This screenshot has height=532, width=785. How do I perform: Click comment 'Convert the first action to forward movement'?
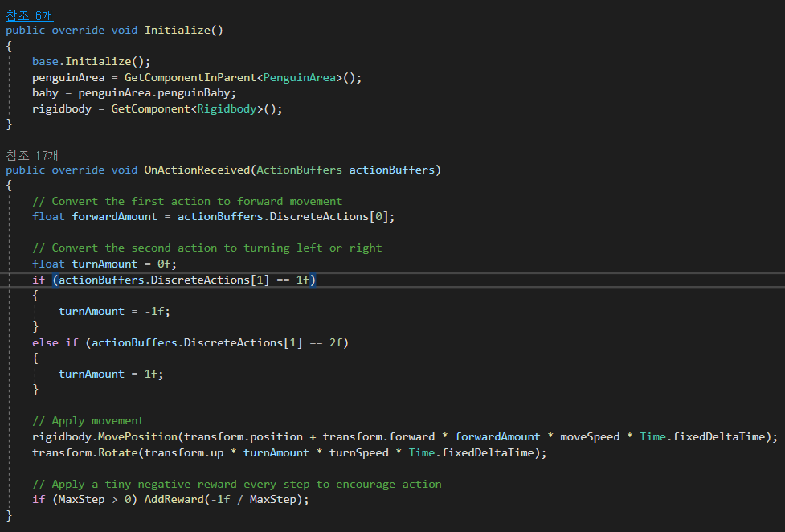coord(187,202)
